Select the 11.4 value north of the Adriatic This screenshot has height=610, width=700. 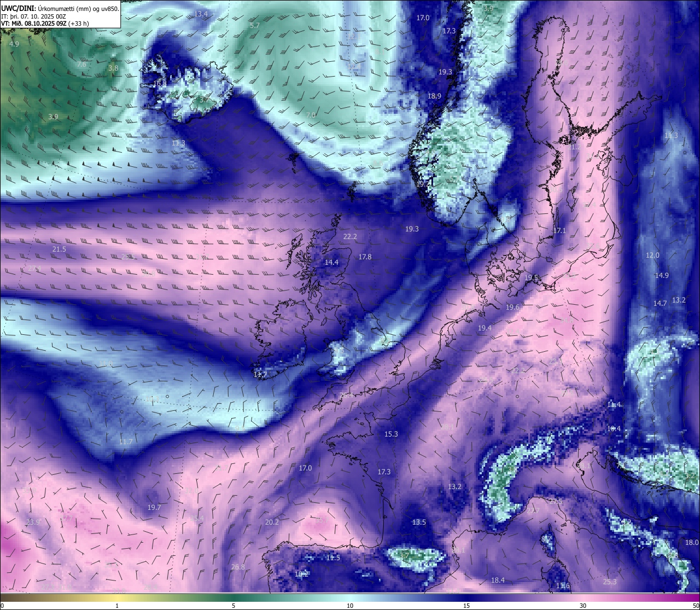click(614, 405)
